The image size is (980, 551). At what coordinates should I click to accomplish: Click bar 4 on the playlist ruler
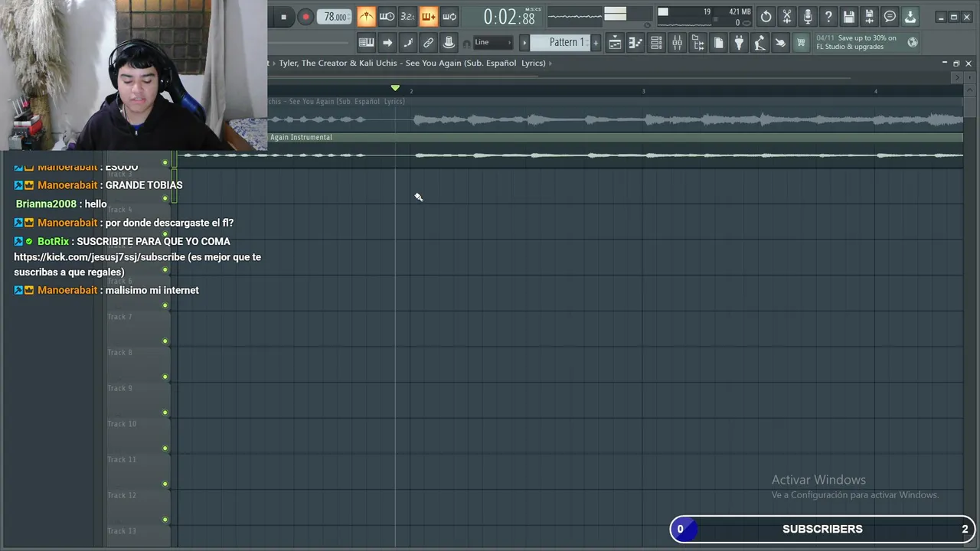pos(876,91)
